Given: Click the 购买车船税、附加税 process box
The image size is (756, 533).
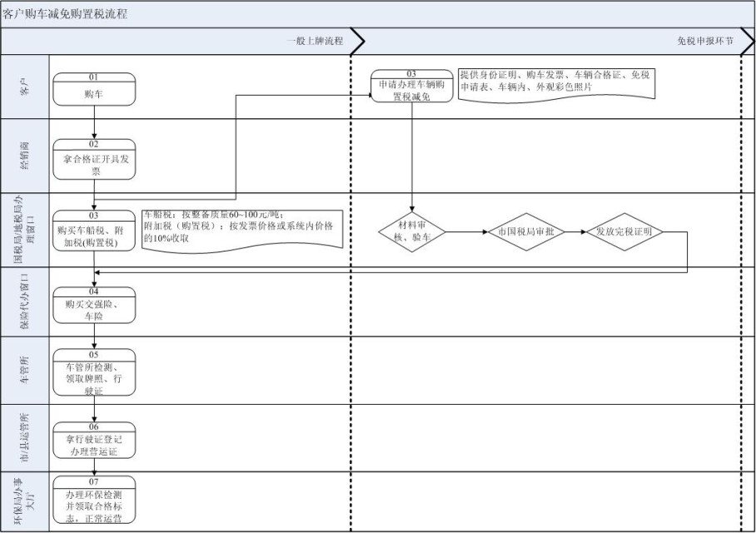Looking at the screenshot, I should pyautogui.click(x=94, y=231).
